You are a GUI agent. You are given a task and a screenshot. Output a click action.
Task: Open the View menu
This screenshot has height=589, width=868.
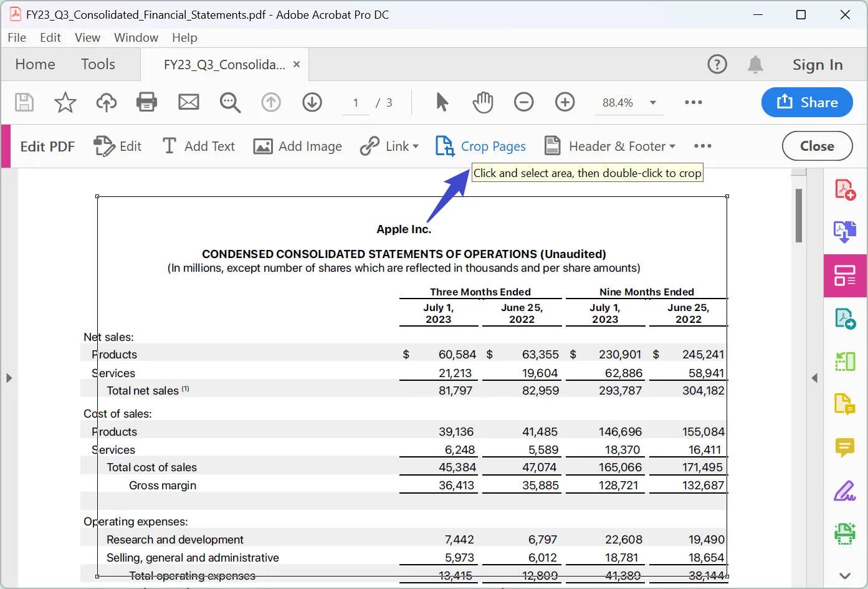point(87,37)
